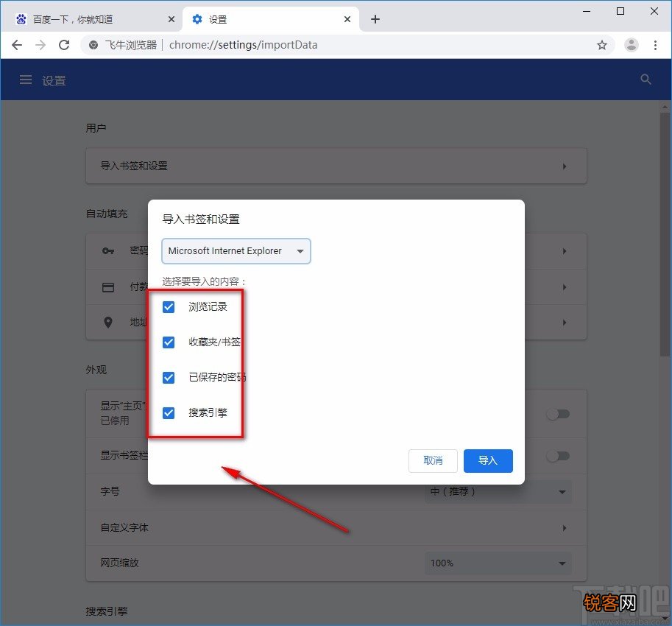
Task: Switch to the 设置 tab
Action: [x=271, y=19]
